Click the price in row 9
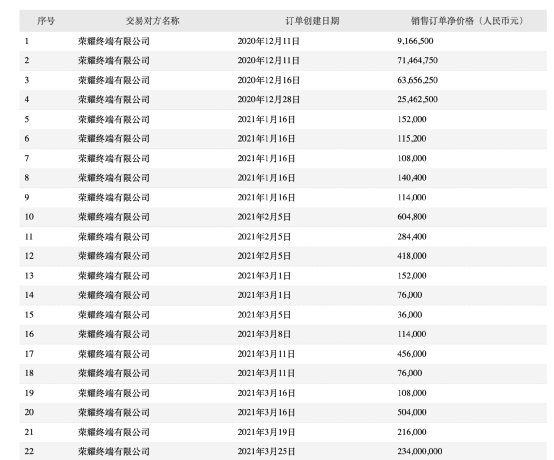The width and height of the screenshot is (554, 460). coord(412,197)
